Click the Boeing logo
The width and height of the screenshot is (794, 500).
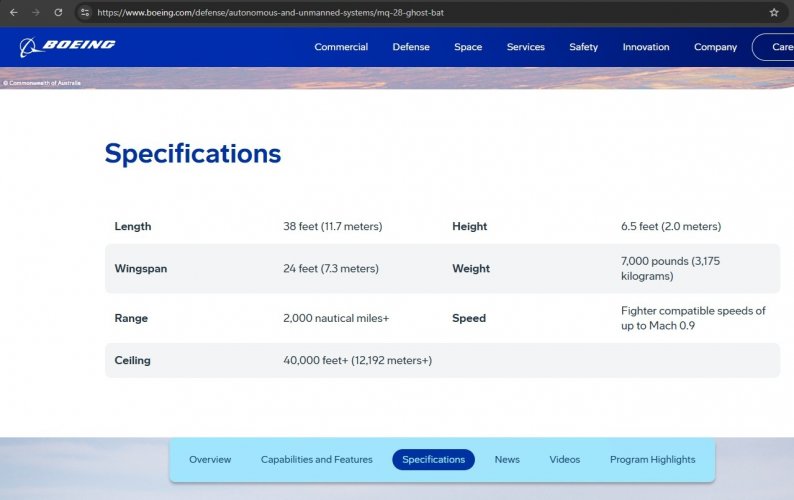coord(67,47)
